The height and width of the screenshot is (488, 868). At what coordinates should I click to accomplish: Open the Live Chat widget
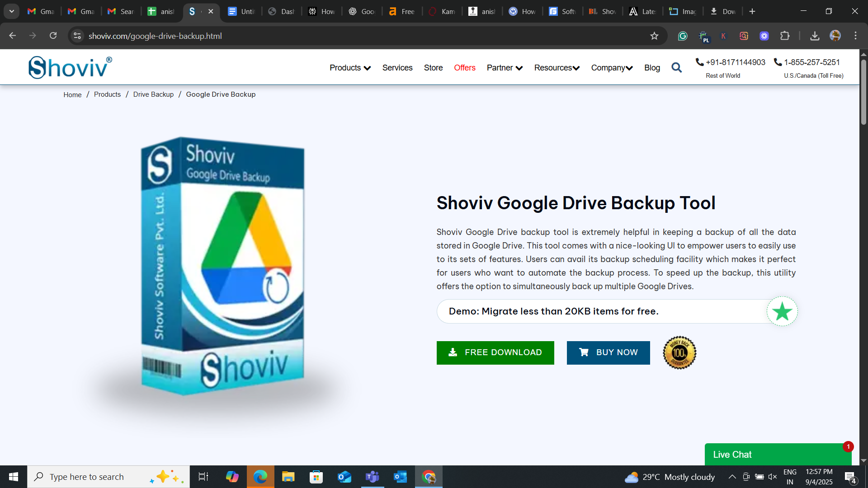(x=778, y=455)
